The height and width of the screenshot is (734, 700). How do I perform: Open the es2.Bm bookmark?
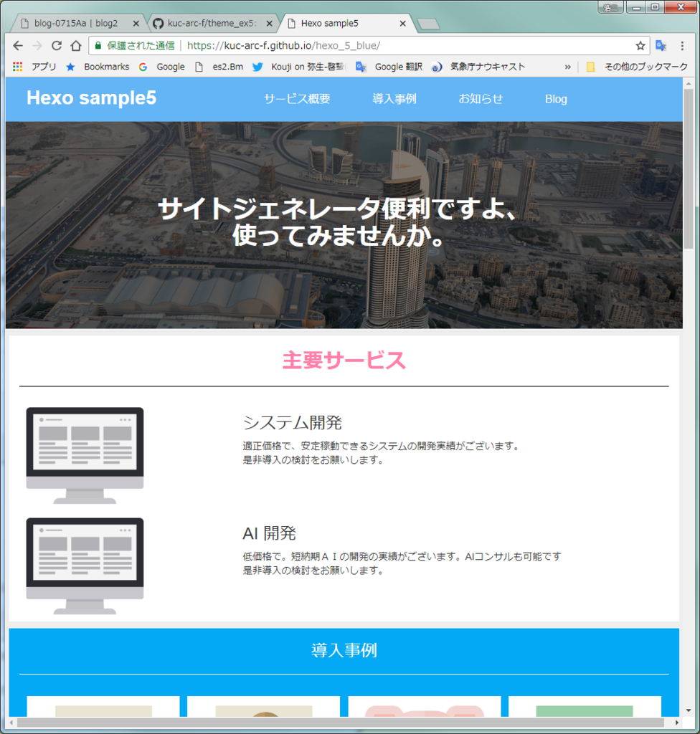(x=219, y=67)
